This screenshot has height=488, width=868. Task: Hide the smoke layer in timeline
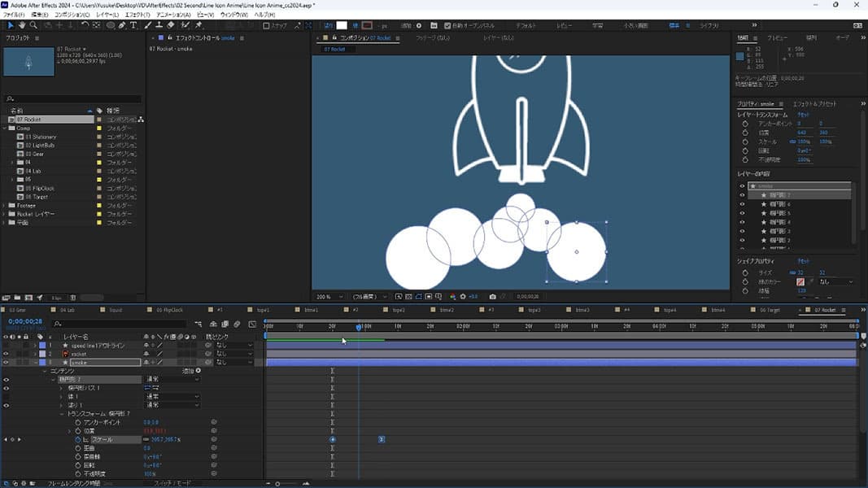6,363
